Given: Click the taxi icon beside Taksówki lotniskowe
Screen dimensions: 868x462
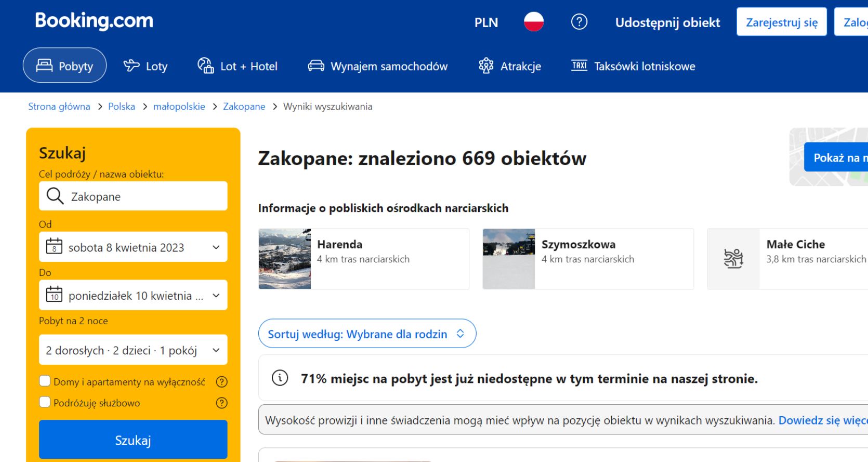Looking at the screenshot, I should (579, 65).
